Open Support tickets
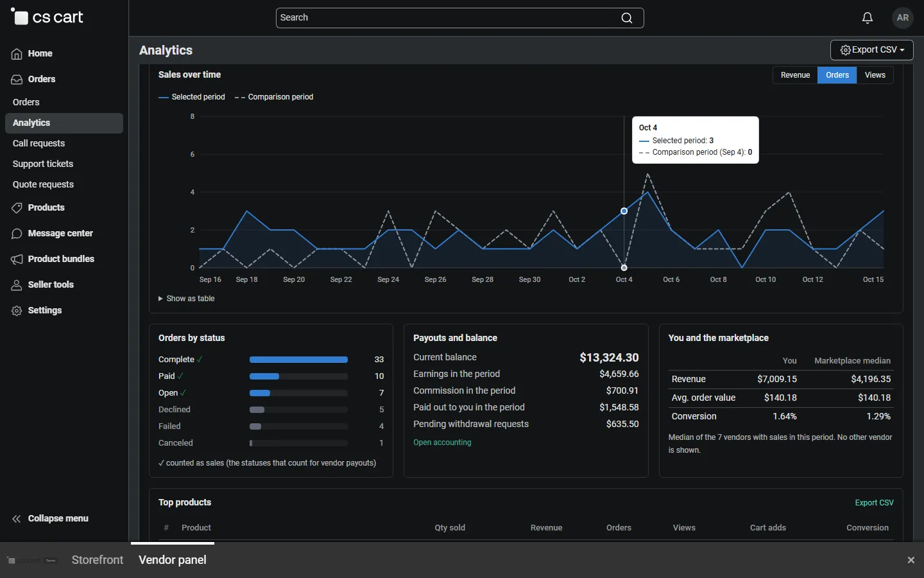The width and height of the screenshot is (924, 578). click(x=43, y=164)
